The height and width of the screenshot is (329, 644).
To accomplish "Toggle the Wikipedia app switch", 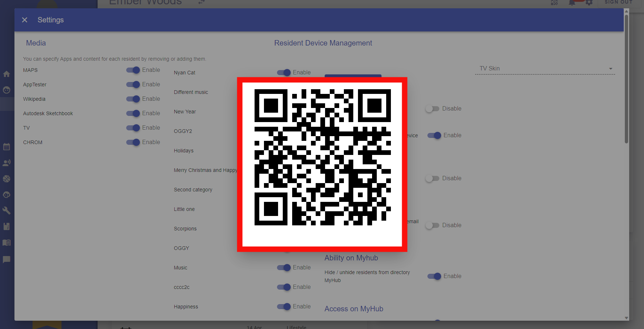I will point(133,99).
